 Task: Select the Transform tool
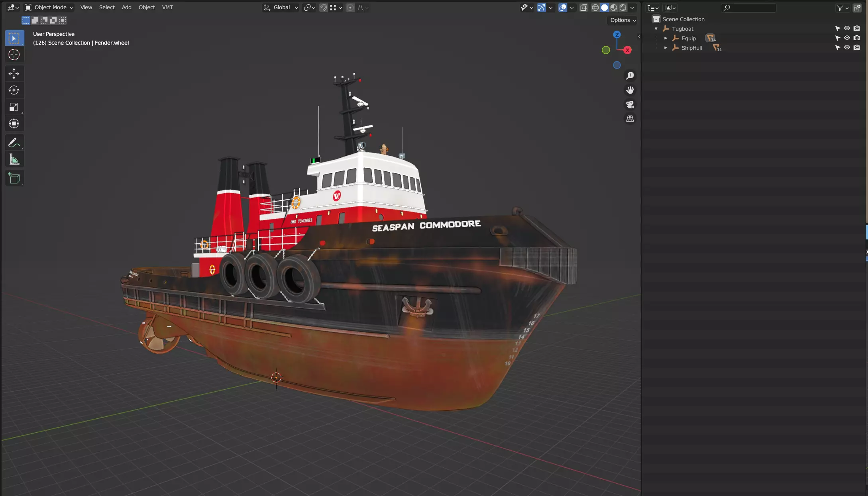(x=14, y=124)
